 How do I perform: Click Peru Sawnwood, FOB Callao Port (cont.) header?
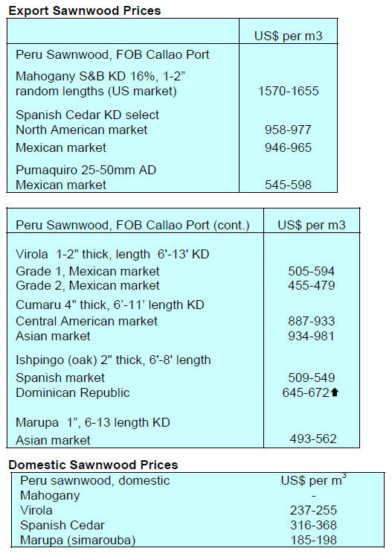(132, 226)
